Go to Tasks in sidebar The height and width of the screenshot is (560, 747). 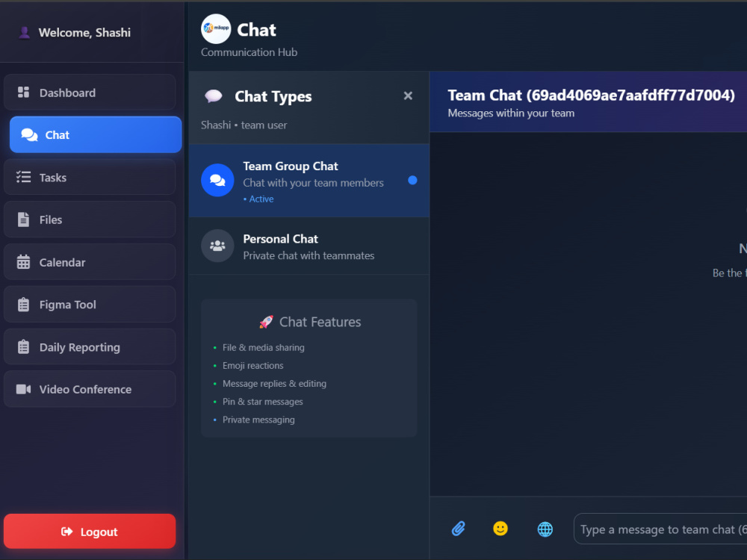tap(90, 177)
